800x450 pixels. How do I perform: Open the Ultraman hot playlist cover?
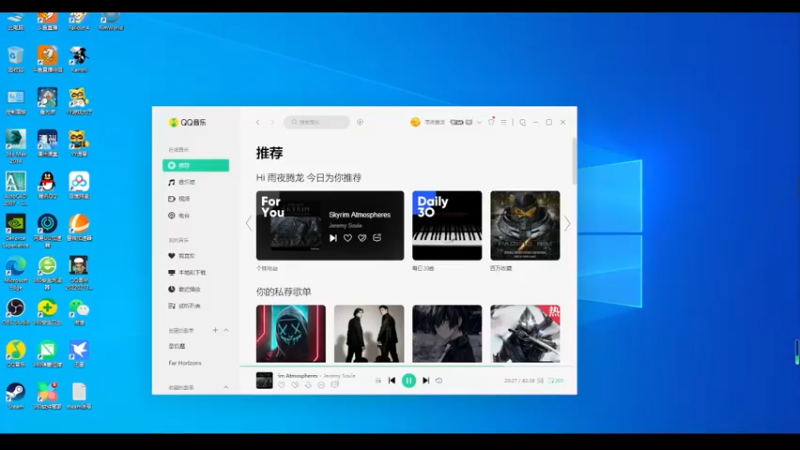click(525, 334)
